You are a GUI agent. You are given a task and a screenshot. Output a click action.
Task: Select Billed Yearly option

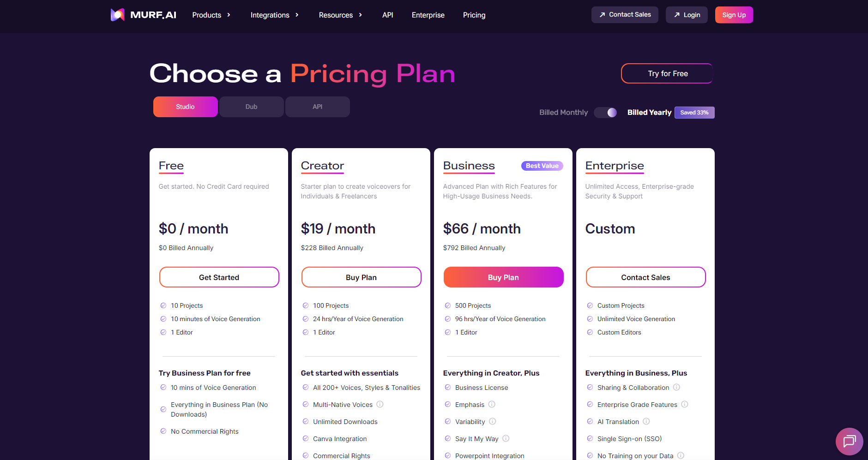(649, 113)
